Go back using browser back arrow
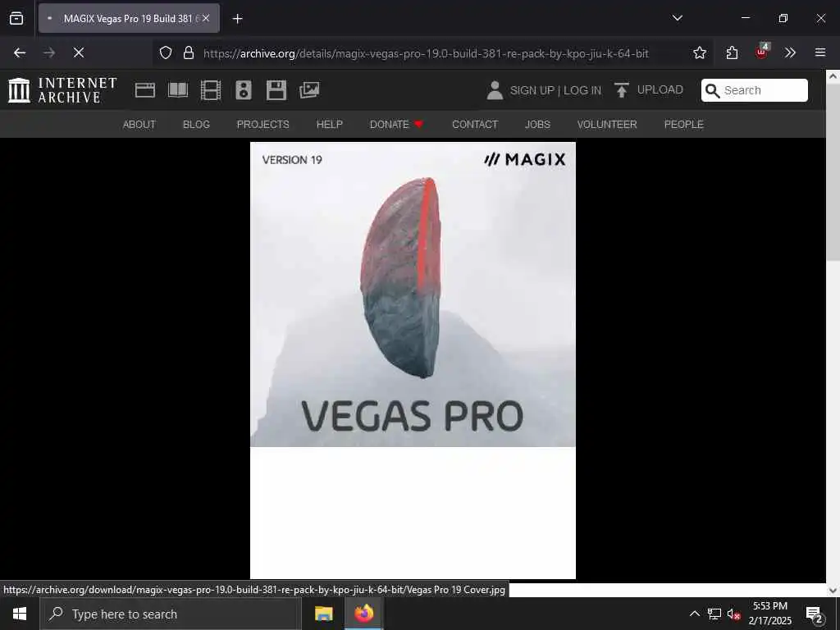This screenshot has height=630, width=840. coord(20,52)
